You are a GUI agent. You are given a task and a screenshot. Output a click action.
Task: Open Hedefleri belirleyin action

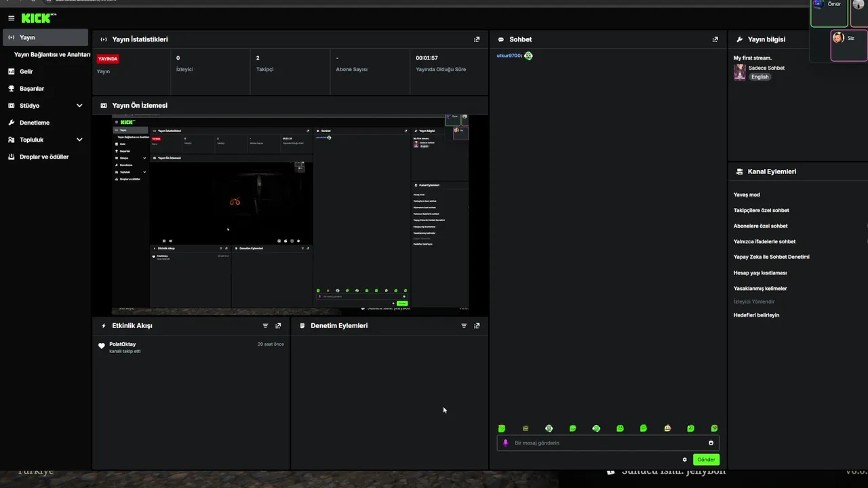click(x=756, y=315)
